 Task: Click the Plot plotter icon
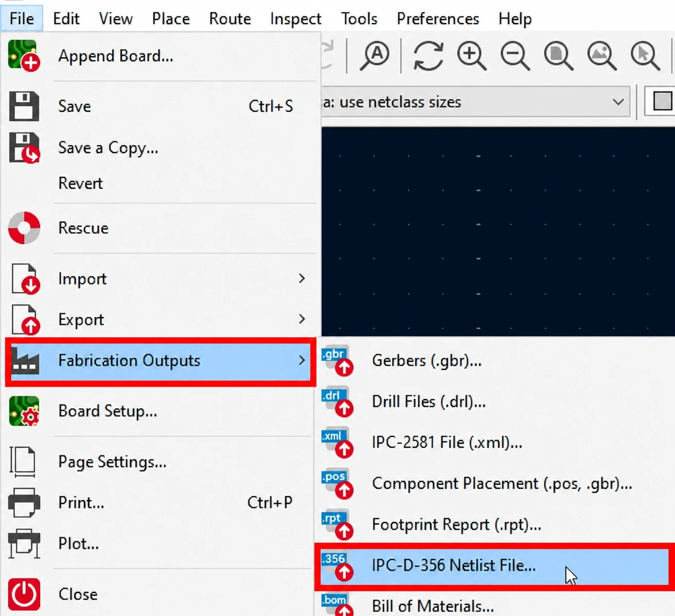click(24, 543)
